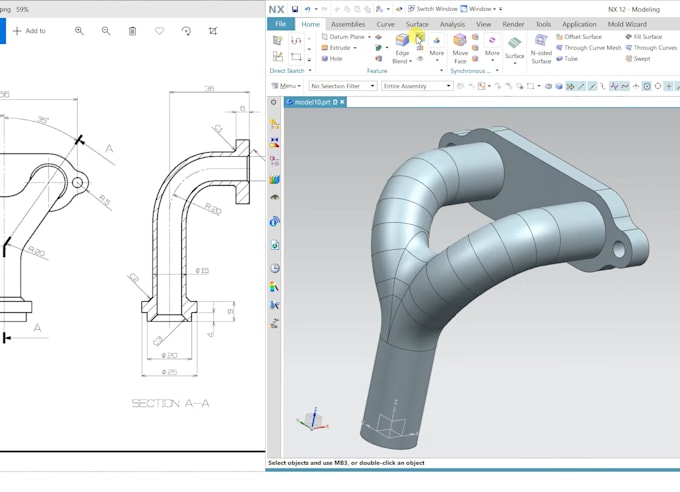The width and height of the screenshot is (680, 492).
Task: Select the Move Face tool icon
Action: 460,40
